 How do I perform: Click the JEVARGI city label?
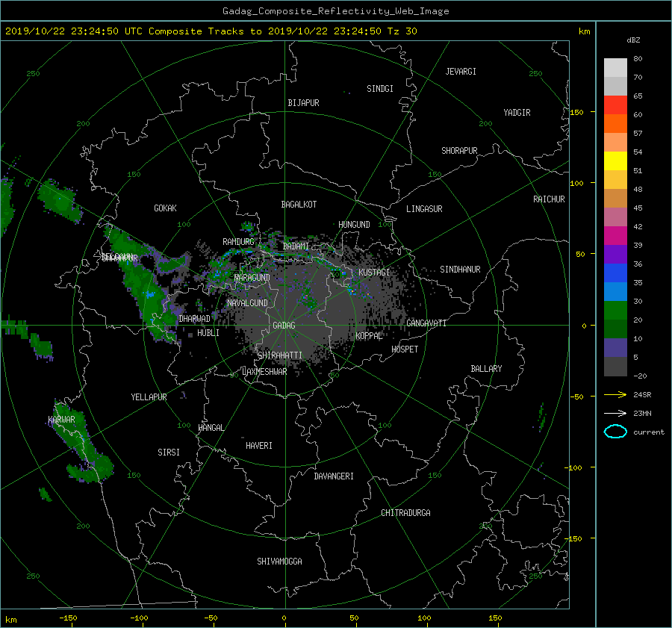[461, 72]
